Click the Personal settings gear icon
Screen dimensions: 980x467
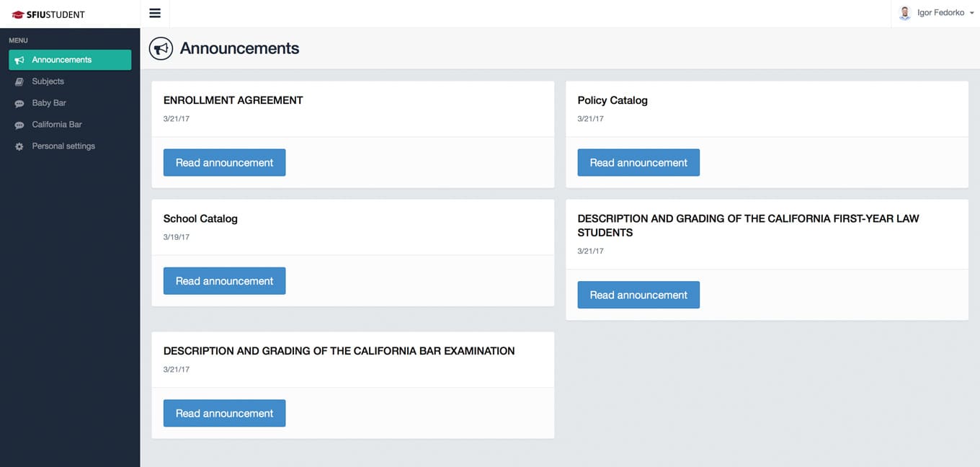click(19, 146)
